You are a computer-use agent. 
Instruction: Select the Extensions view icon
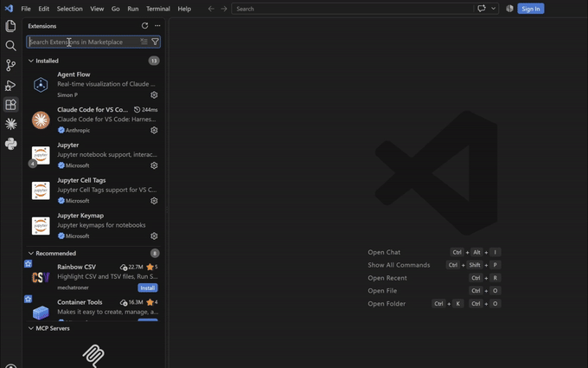[11, 105]
